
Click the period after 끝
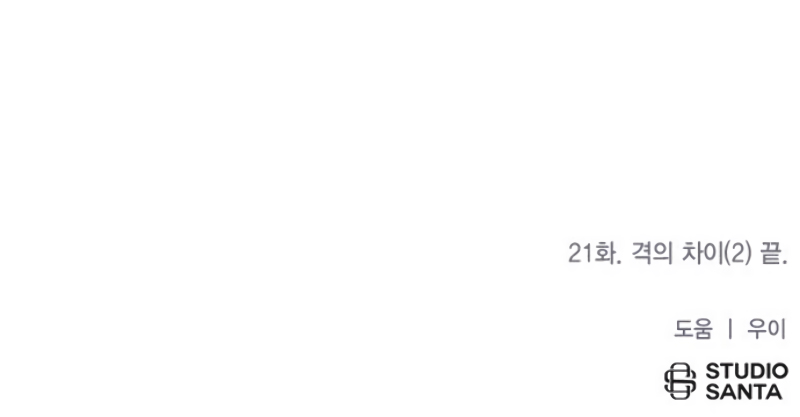[x=785, y=262]
